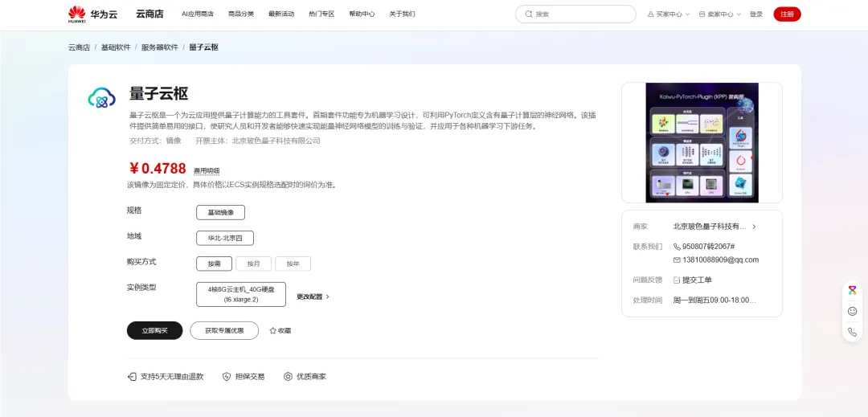
Task: Click the 获取专属优惠 button
Action: point(224,330)
